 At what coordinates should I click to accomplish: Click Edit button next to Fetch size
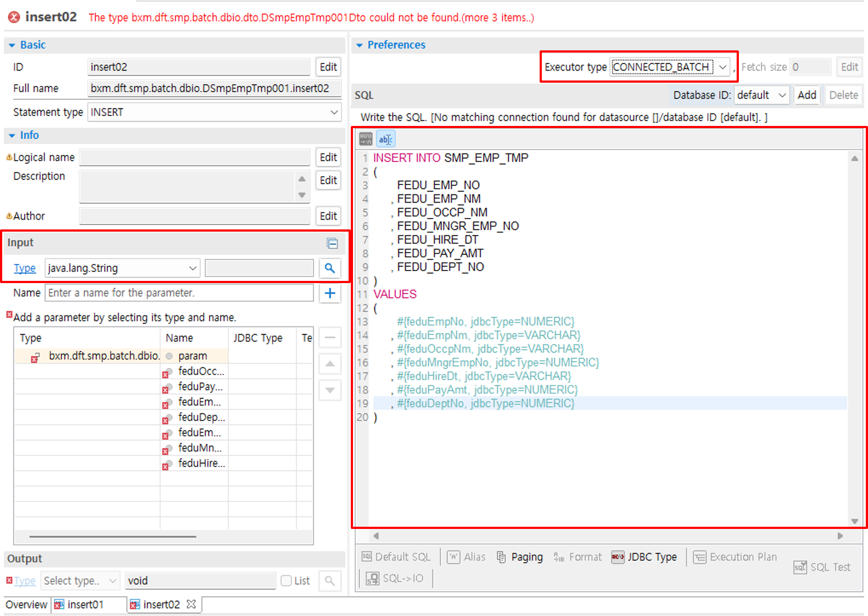coord(849,67)
